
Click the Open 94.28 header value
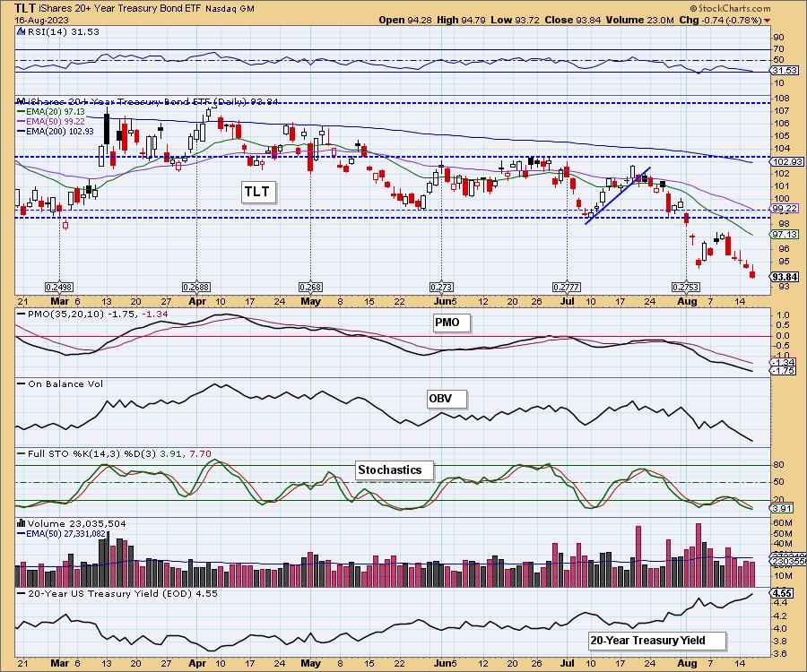point(405,20)
